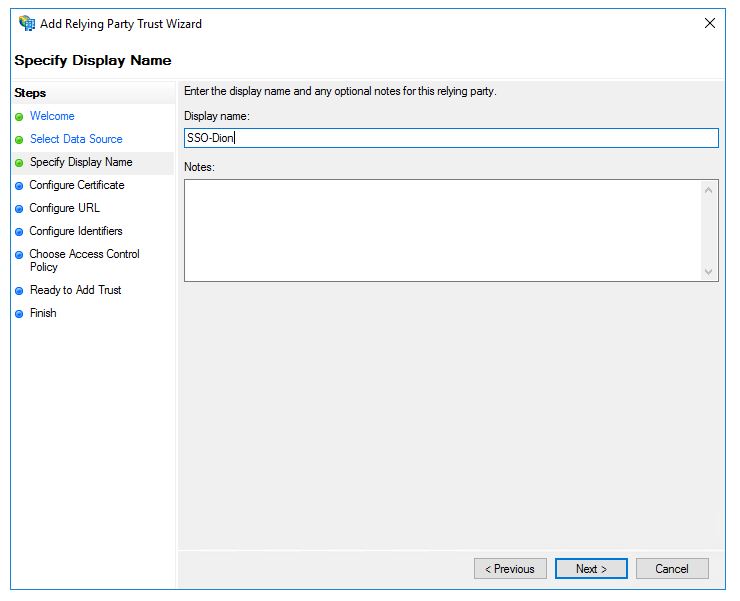Click the green bullet beside Select Data Source
The image size is (740, 601).
[19, 140]
